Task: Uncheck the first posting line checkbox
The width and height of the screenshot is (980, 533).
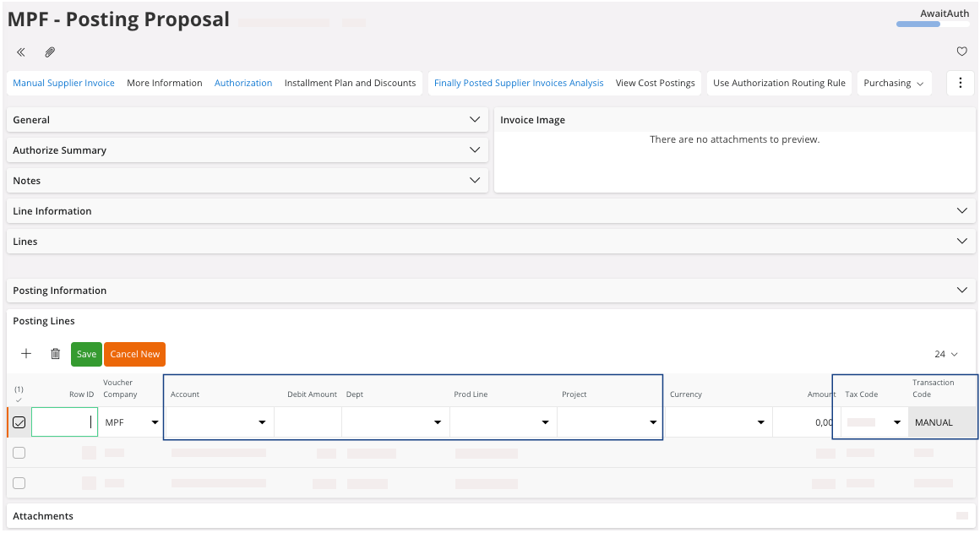Action: click(19, 422)
